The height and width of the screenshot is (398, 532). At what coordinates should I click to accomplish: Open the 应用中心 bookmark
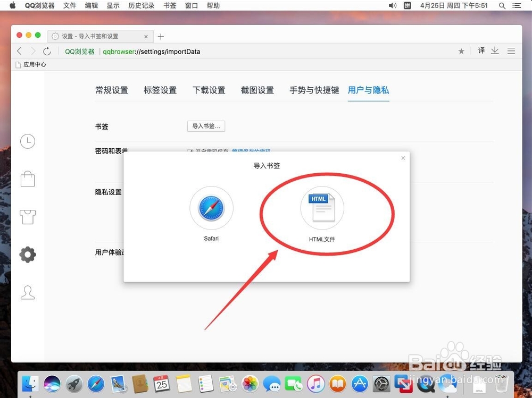[x=31, y=64]
